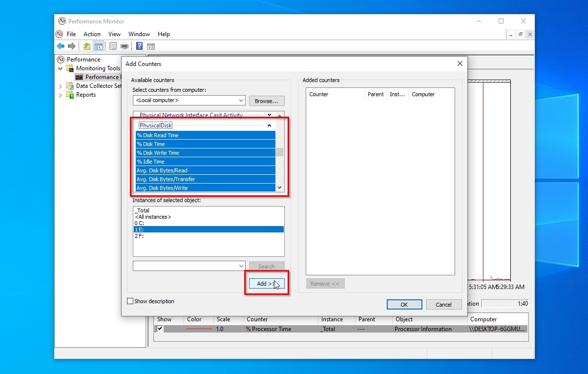Select the All instances entry
588x374 pixels.
(209, 217)
